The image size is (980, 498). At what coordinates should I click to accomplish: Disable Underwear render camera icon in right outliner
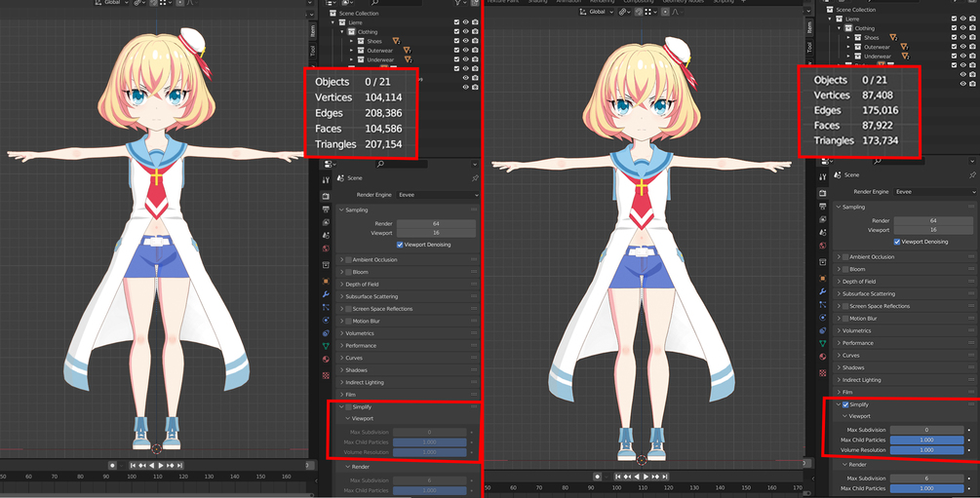(974, 57)
